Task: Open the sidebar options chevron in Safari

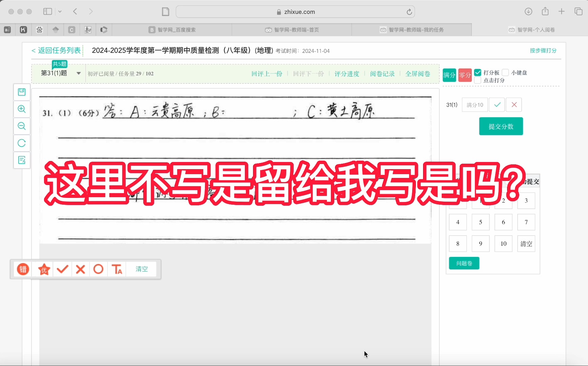Action: point(60,12)
